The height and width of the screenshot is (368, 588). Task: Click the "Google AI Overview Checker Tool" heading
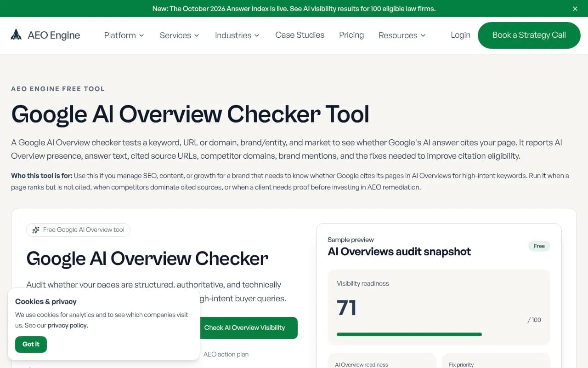(190, 114)
